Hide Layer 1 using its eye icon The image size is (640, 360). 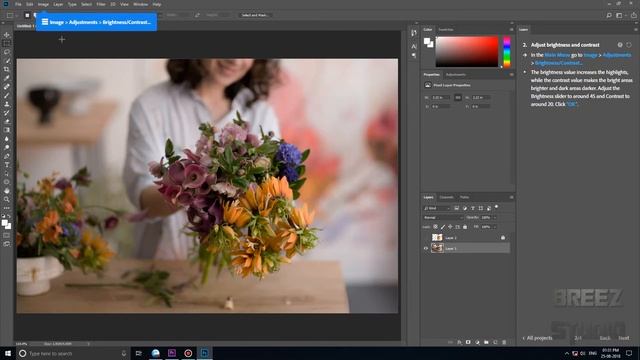click(x=426, y=248)
